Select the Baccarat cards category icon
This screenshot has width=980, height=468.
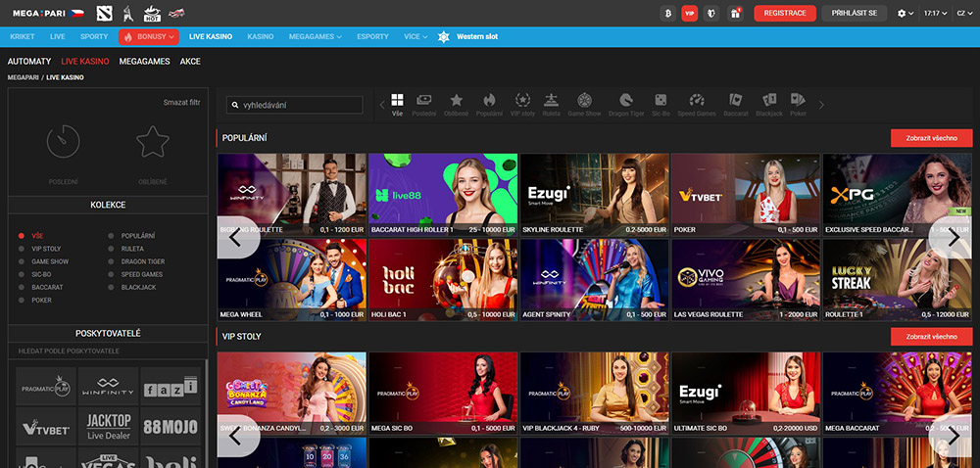click(x=736, y=100)
